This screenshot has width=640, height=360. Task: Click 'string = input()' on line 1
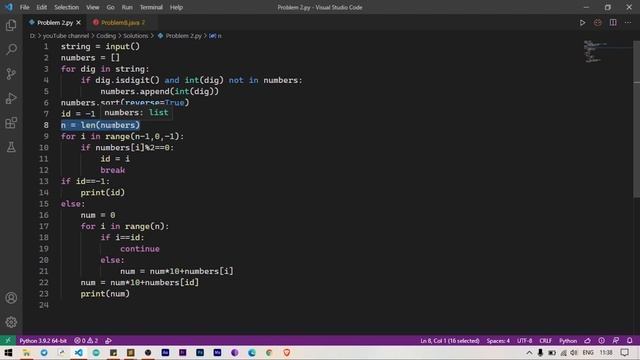(100, 47)
